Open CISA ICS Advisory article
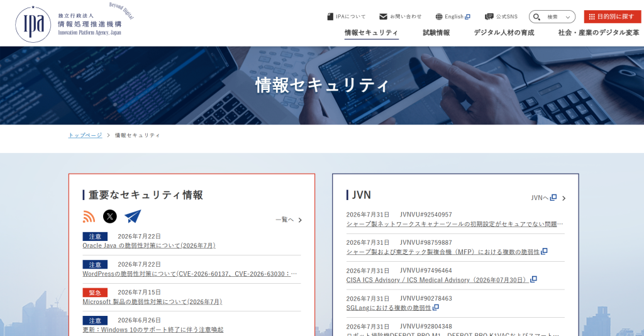The image size is (644, 336). (x=438, y=280)
